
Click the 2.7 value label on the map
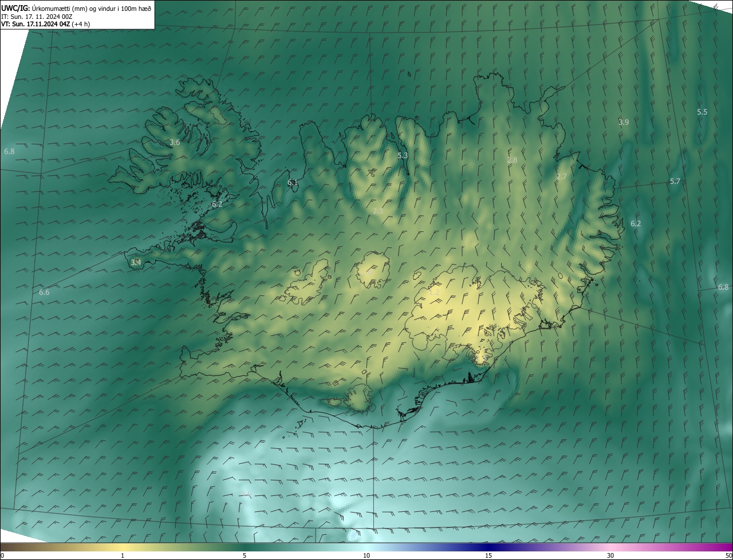click(562, 176)
